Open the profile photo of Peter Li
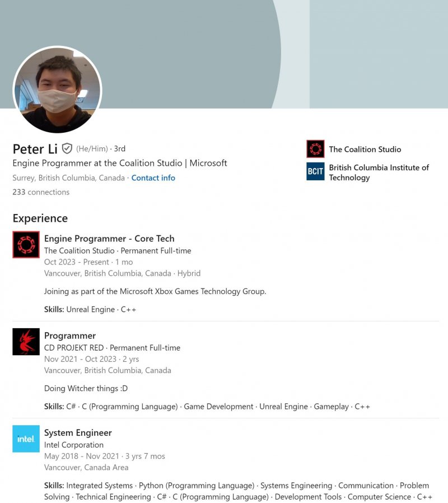This screenshot has height=503, width=448. click(x=57, y=91)
